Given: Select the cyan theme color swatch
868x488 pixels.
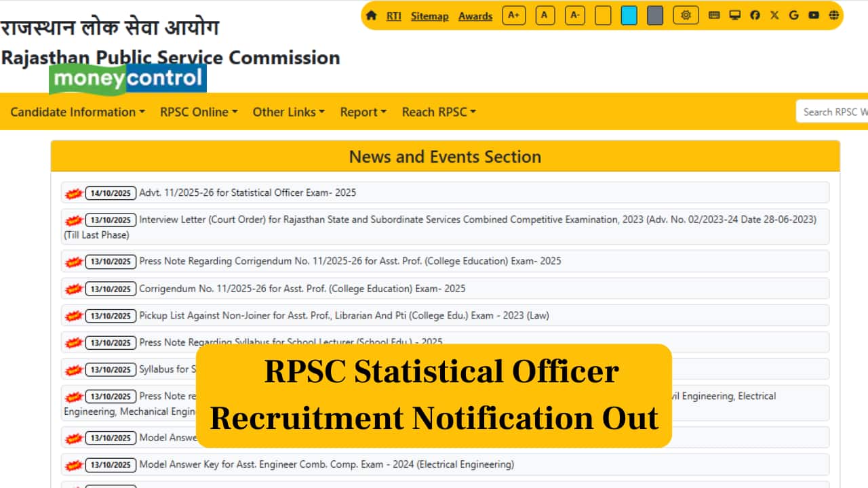Looking at the screenshot, I should tap(629, 16).
